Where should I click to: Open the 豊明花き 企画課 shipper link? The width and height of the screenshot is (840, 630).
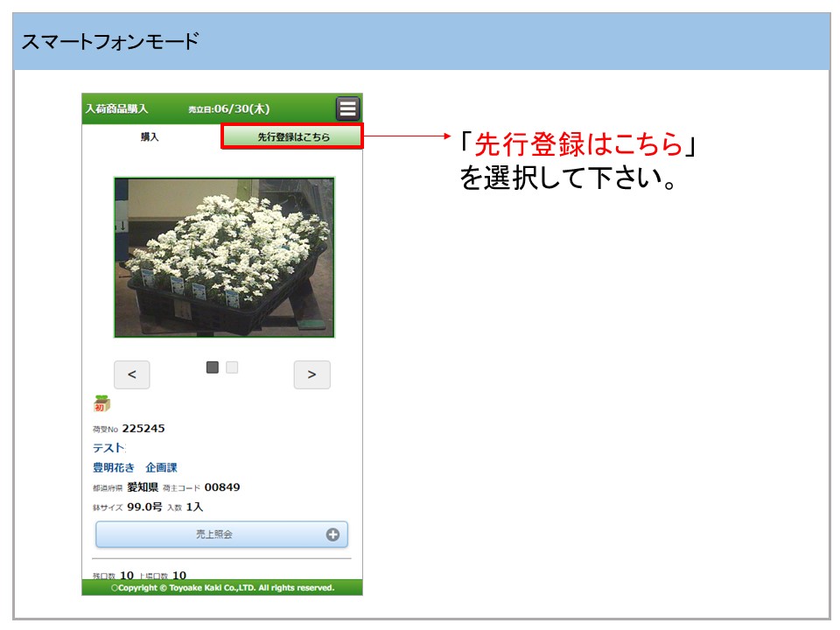click(135, 468)
